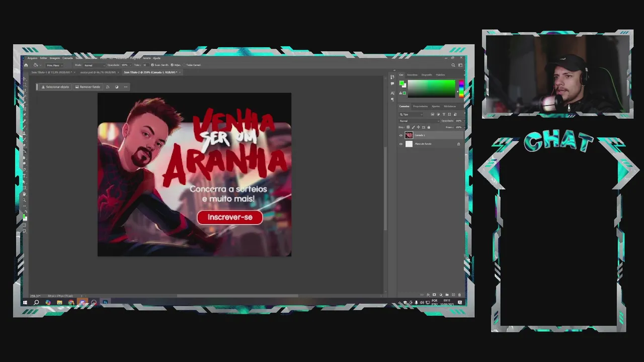Click the create new layer icon
Screen dimensions: 644x362
point(453,295)
